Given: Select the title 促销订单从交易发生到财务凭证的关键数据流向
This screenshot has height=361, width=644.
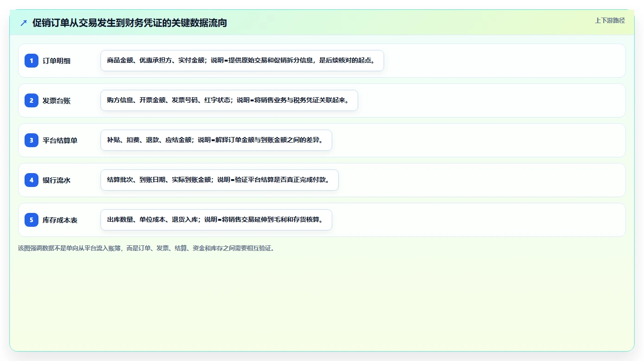Looking at the screenshot, I should pos(130,23).
